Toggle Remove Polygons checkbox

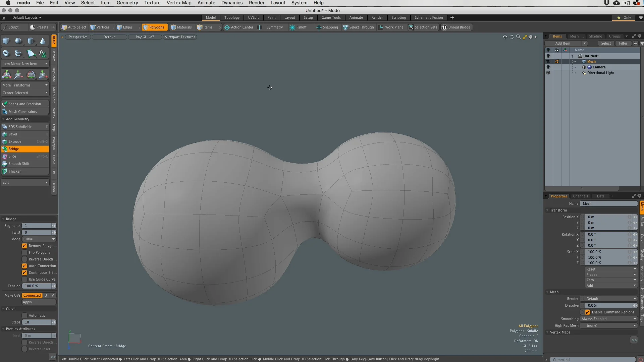pos(24,246)
